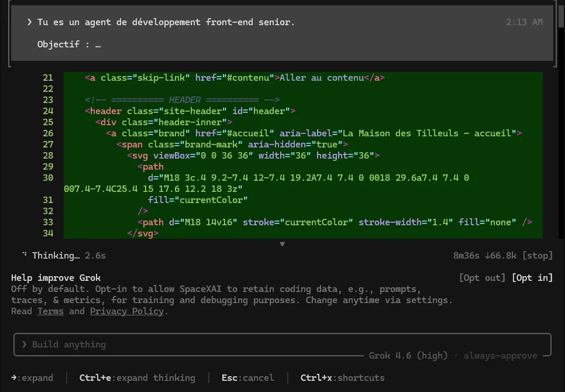
Task: Click the HEADER comment line
Action: click(182, 100)
